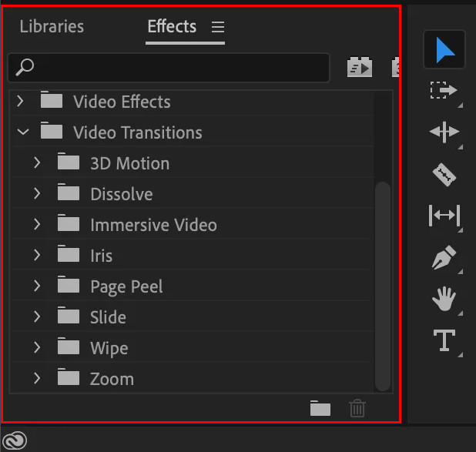Select the Pen tool
The width and height of the screenshot is (476, 452).
click(x=444, y=258)
